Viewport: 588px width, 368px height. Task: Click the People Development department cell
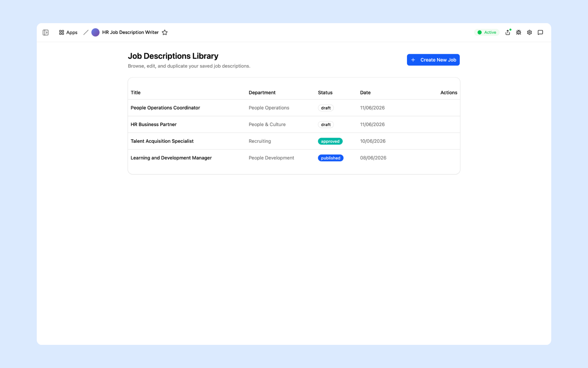[271, 158]
